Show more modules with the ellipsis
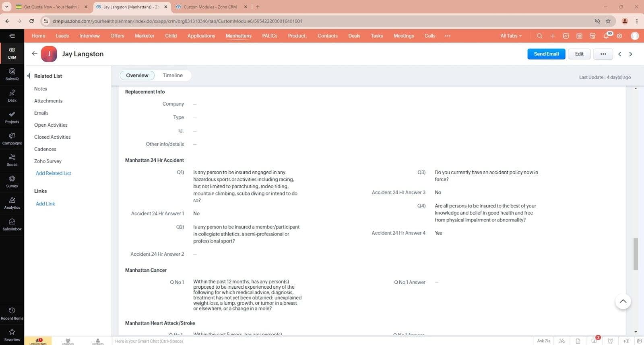Viewport: 644px width, 345px height. (448, 36)
